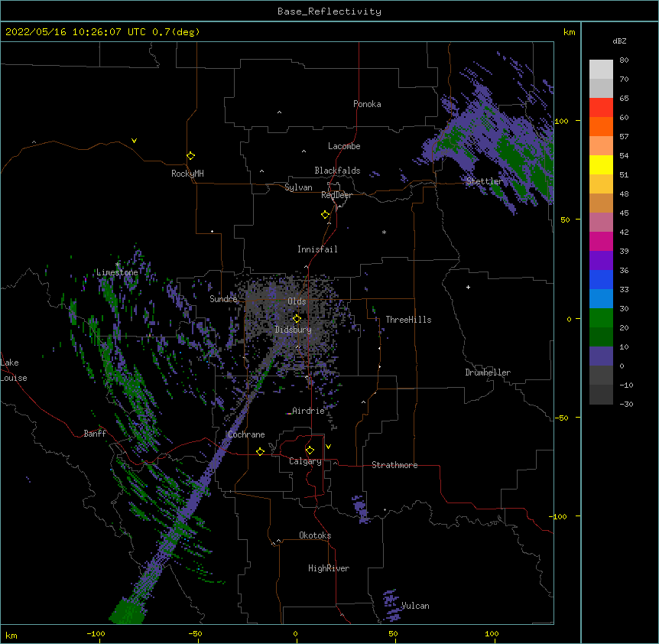Screen dimensions: 659x644
Task: Select the white 70-80 dBZ swatch
Action: (x=601, y=69)
